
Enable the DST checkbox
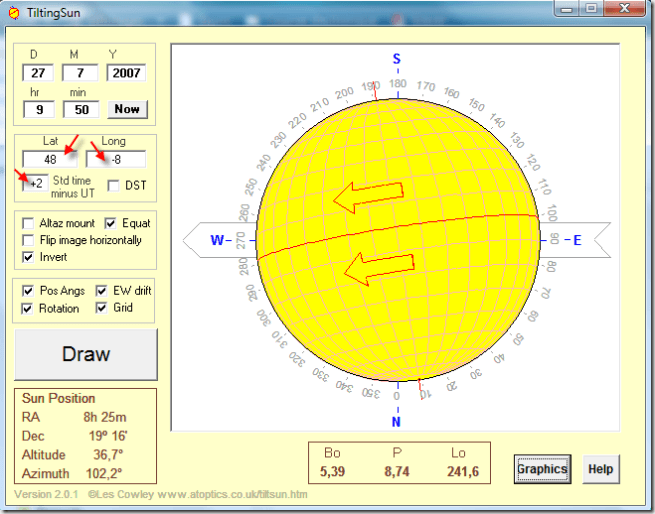coord(113,185)
